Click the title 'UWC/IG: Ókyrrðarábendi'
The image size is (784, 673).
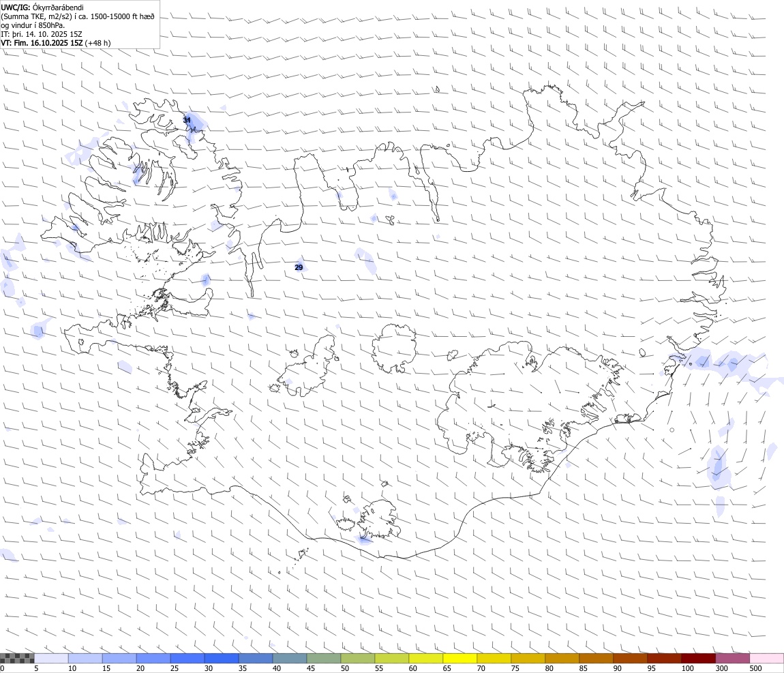pos(42,8)
